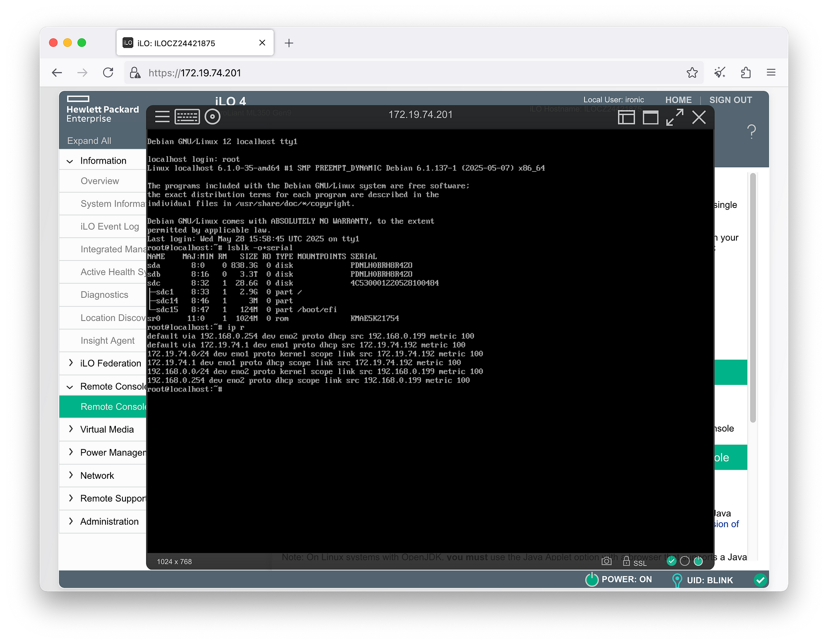
Task: Click the root@localhost prompt on the last console line
Action: (x=185, y=389)
